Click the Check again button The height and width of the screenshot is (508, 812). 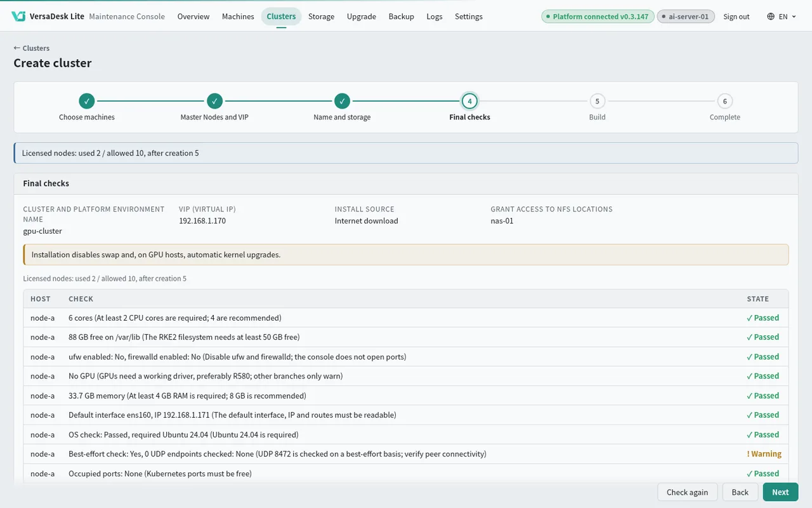pyautogui.click(x=687, y=492)
